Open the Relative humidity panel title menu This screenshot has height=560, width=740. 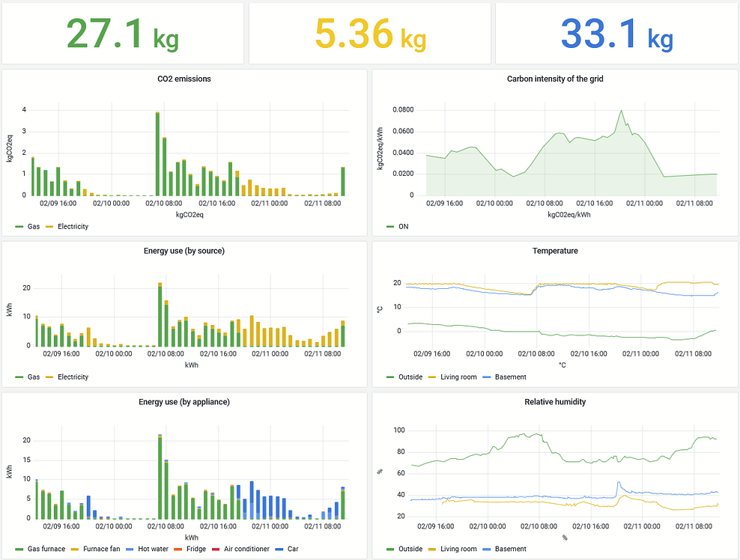[555, 402]
